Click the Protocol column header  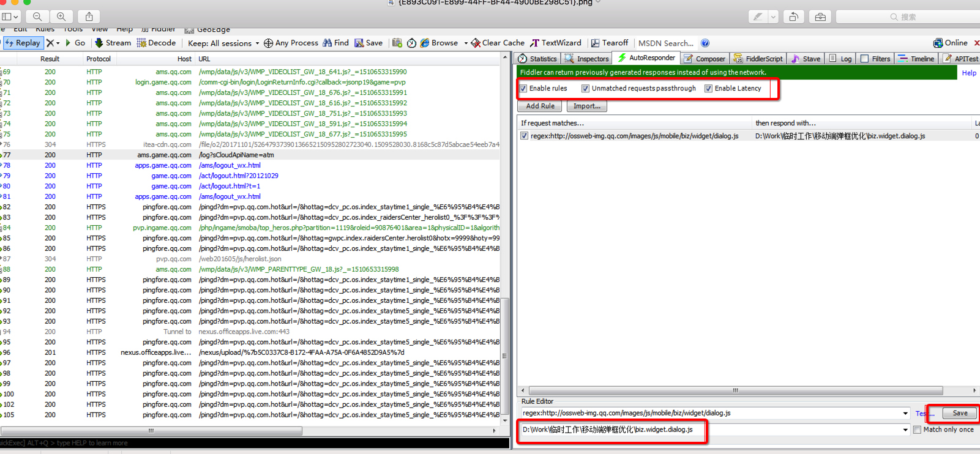pos(99,59)
